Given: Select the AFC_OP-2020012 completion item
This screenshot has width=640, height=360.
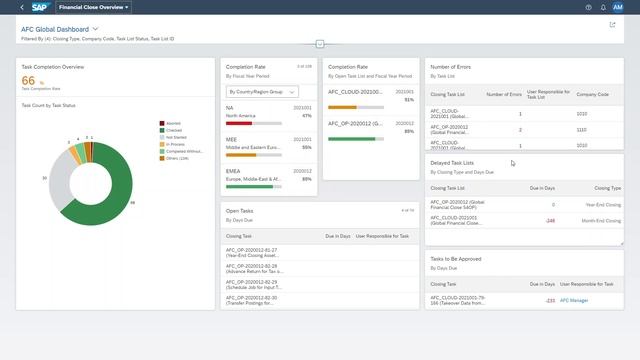Looking at the screenshot, I should [x=371, y=131].
